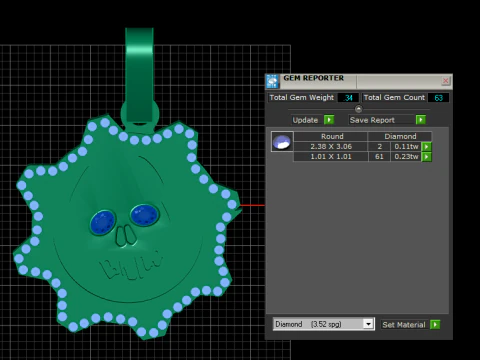Select the left blue eye gem
The width and height of the screenshot is (480, 360).
[x=103, y=222]
